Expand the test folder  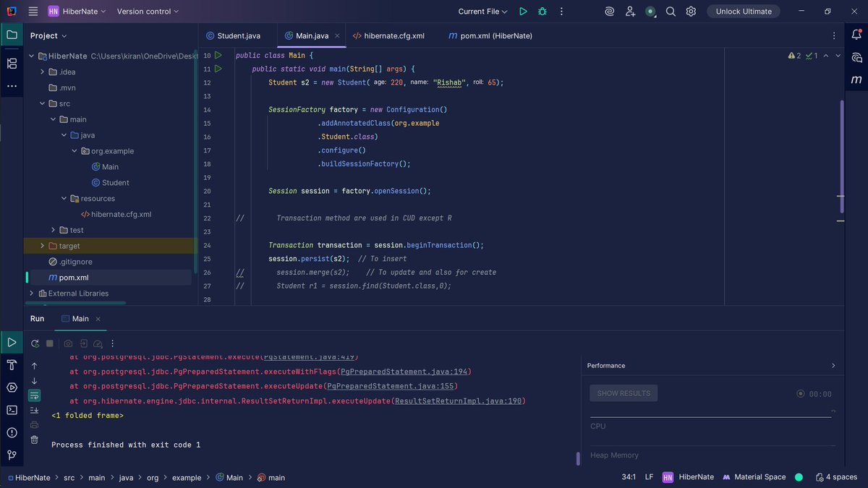pyautogui.click(x=54, y=230)
